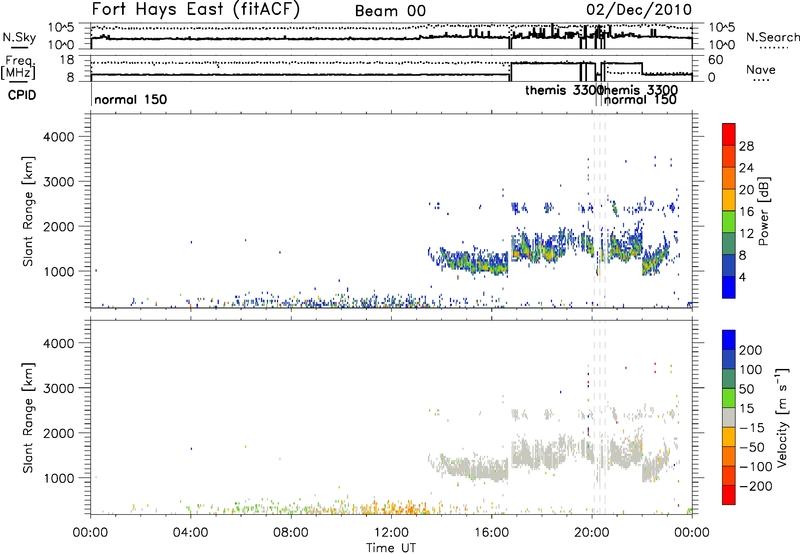The width and height of the screenshot is (800, 554).
Task: Click the '200' tick on Velocity colorbar
Action: (751, 350)
